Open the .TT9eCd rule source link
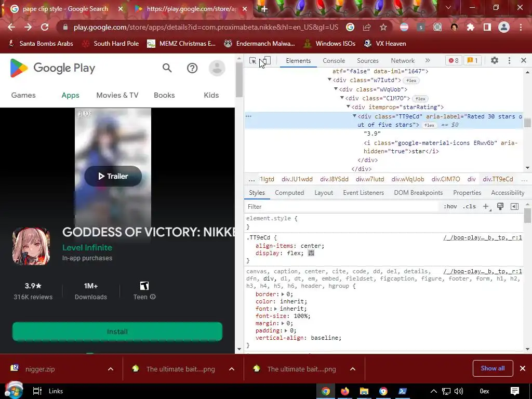The image size is (532, 399). 483,237
